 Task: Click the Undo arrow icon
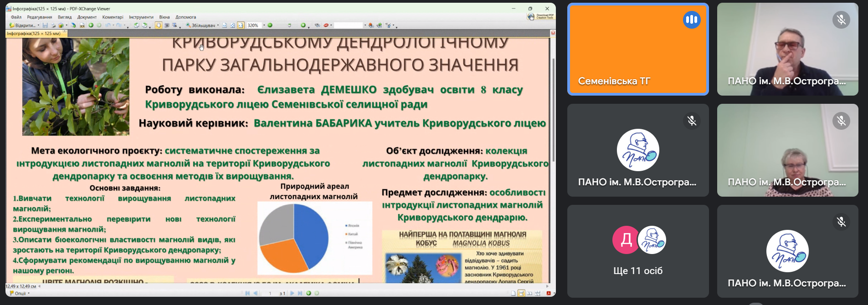(x=108, y=25)
